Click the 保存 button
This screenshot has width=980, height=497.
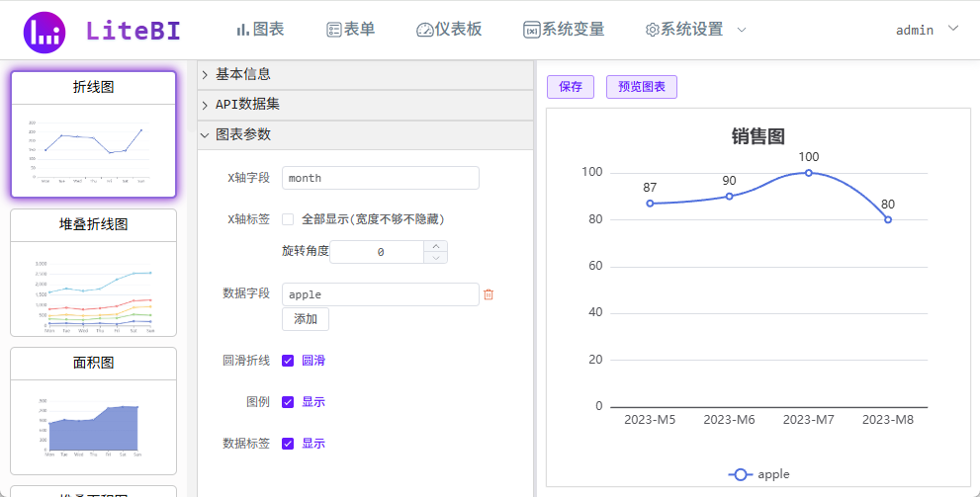pos(571,87)
